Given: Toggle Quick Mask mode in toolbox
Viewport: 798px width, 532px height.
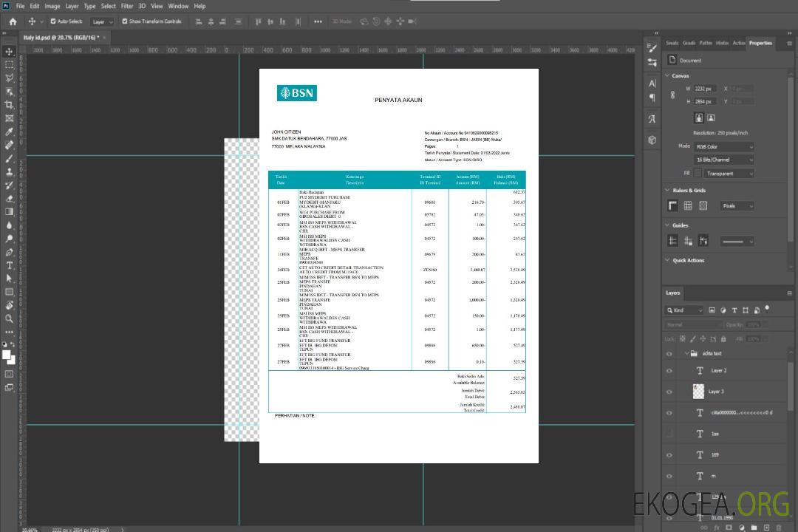Looking at the screenshot, I should pyautogui.click(x=9, y=374).
